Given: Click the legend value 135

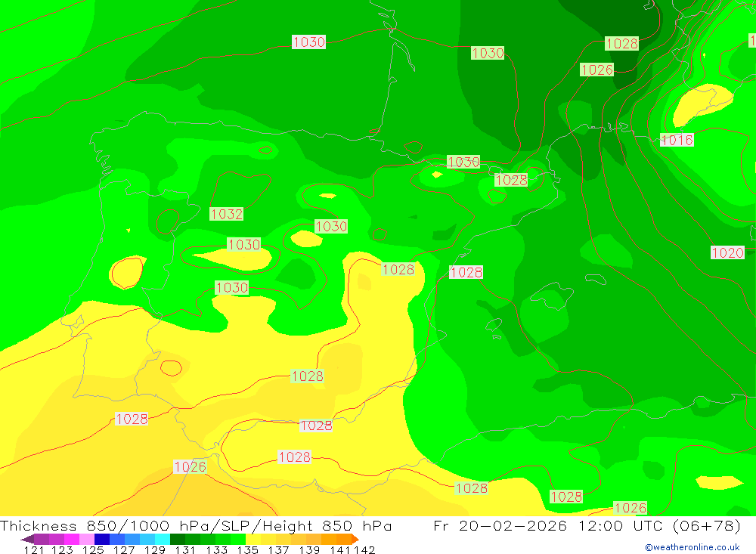Looking at the screenshot, I should (247, 549).
